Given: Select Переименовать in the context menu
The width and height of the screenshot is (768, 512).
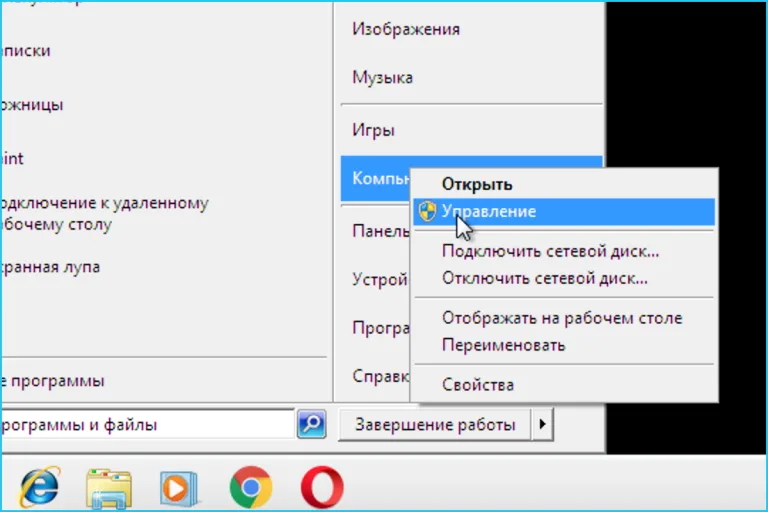Looking at the screenshot, I should [x=564, y=345].
